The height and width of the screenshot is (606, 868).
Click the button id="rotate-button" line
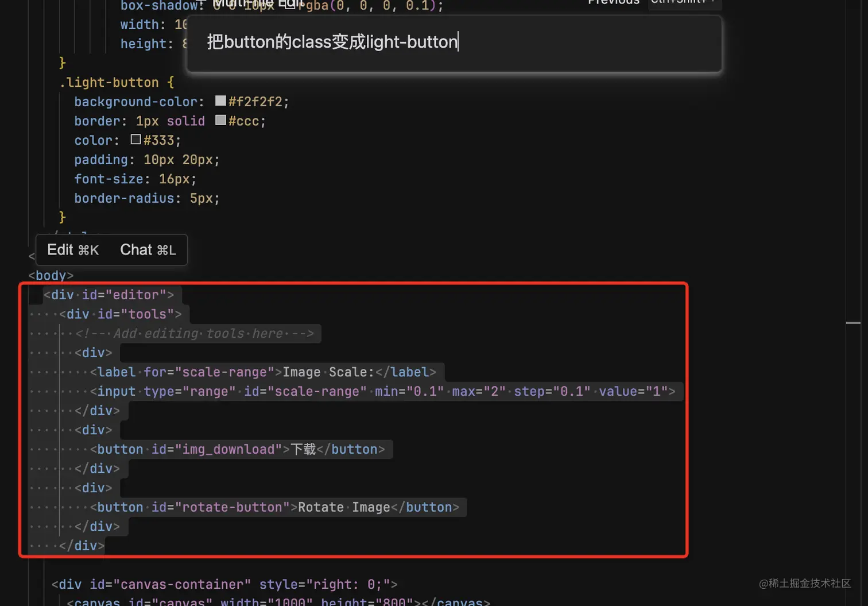pos(274,507)
